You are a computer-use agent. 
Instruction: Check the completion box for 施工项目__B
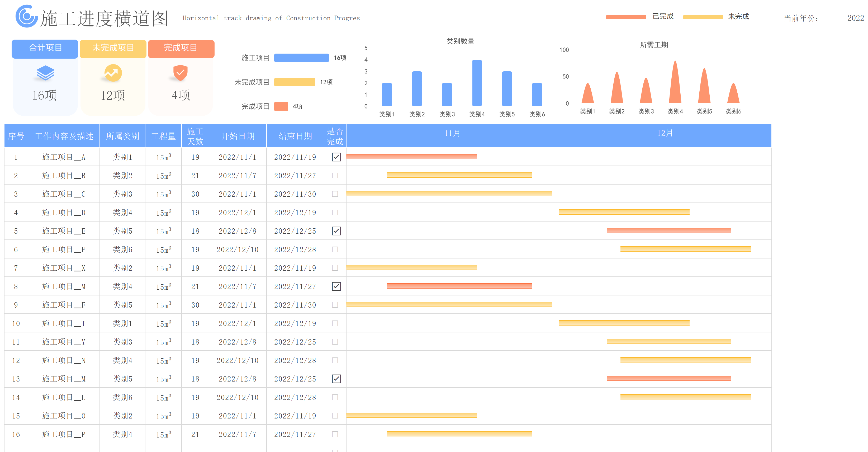335,176
